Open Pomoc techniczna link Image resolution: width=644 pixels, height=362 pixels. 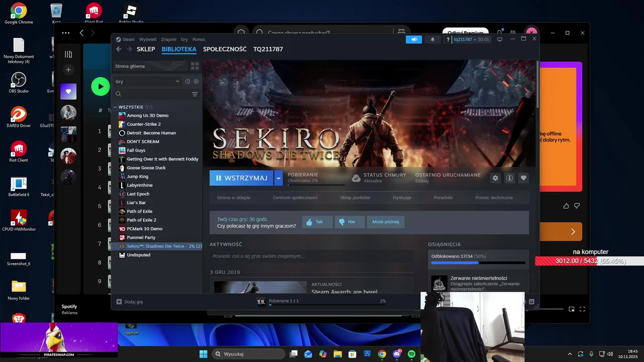(x=494, y=198)
